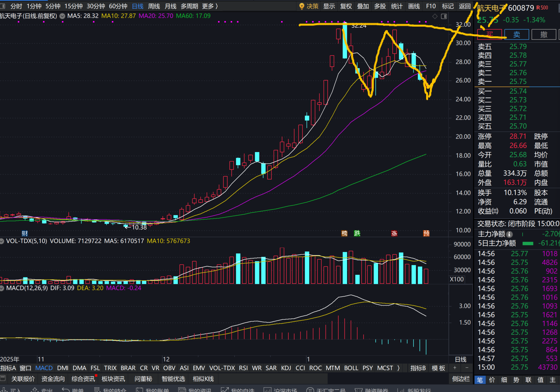Image resolution: width=560 pixels, height=392 pixels.
Task: Select the KDJ indicator tab
Action: click(x=286, y=368)
